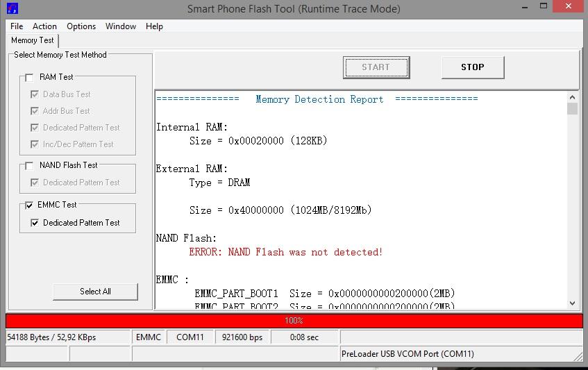Click the Select All button

pos(95,292)
